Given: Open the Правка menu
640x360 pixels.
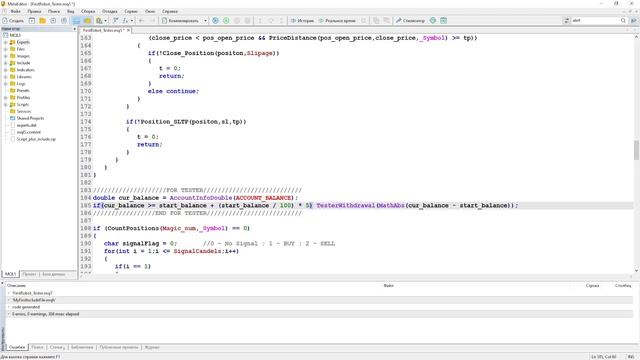Looking at the screenshot, I should [x=35, y=11].
